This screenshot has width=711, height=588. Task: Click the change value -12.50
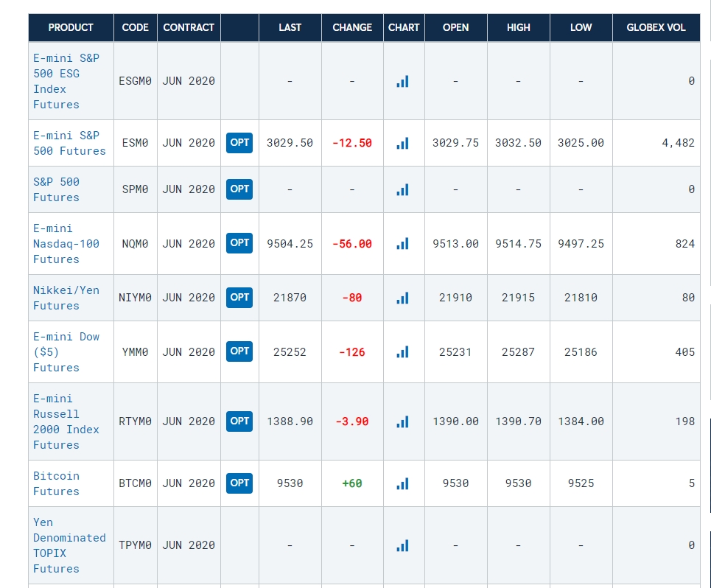[352, 143]
